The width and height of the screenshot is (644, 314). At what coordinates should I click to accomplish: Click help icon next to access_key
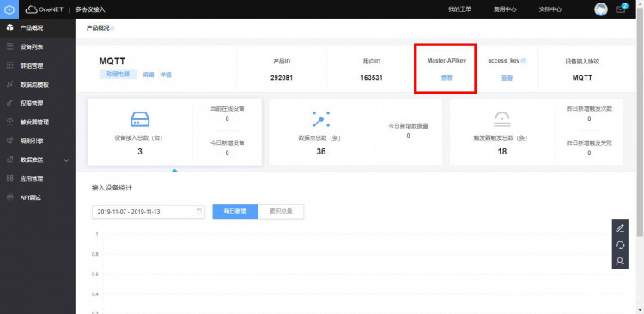pos(524,61)
